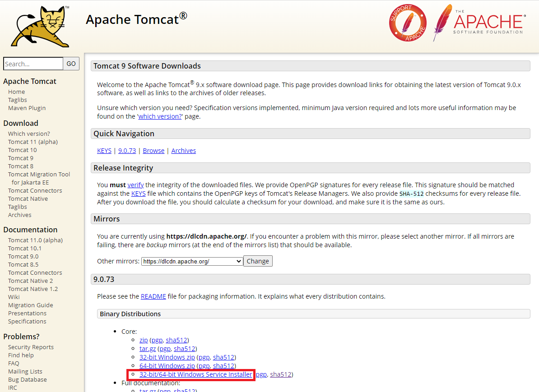The image size is (539, 392).
Task: Open Security Reports under Problems?
Action: [x=31, y=347]
